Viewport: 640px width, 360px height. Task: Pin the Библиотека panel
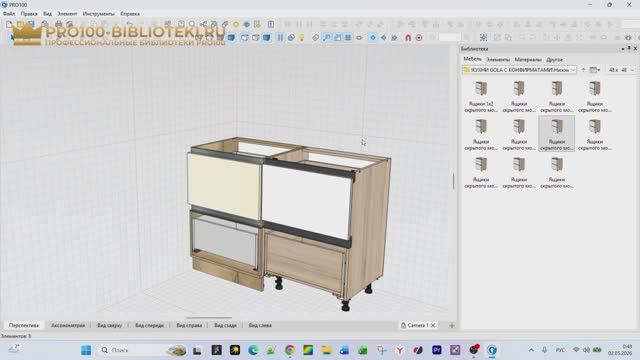pos(629,49)
